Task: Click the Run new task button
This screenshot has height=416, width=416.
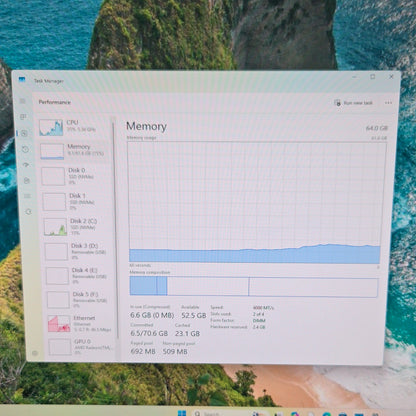Action: (353, 103)
